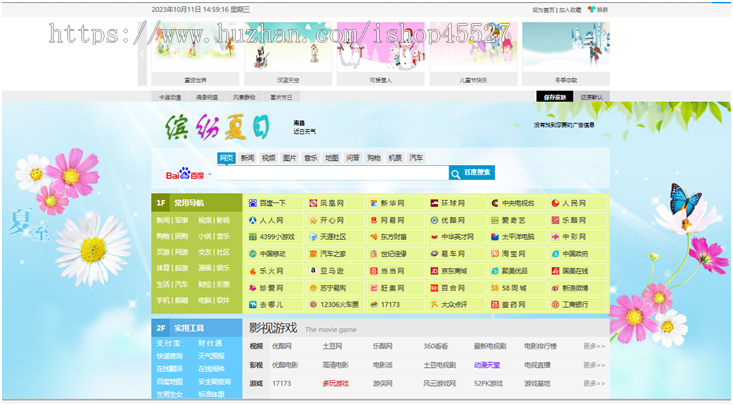Expand more 游戏 row links via 更多>>

(594, 383)
